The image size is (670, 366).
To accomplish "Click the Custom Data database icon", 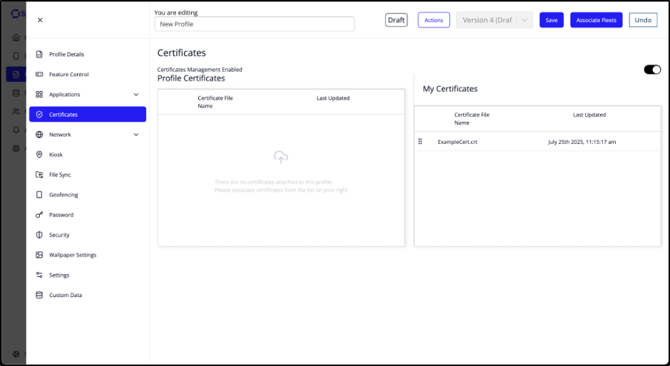I will (39, 295).
